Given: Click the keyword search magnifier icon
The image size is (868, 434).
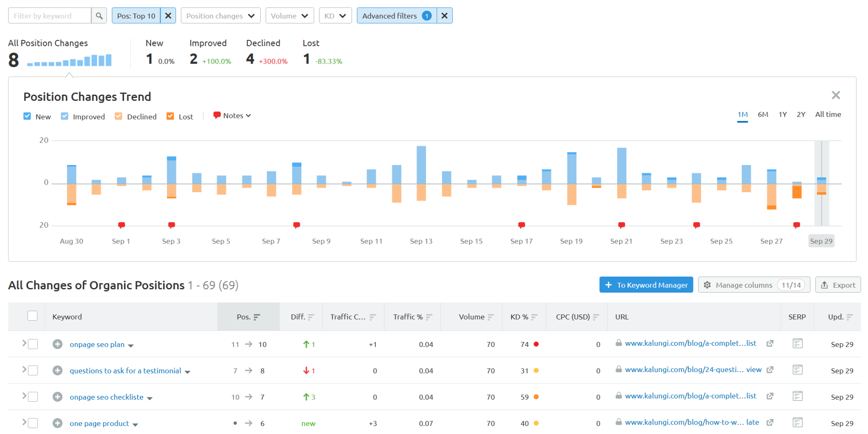Looking at the screenshot, I should coord(99,16).
